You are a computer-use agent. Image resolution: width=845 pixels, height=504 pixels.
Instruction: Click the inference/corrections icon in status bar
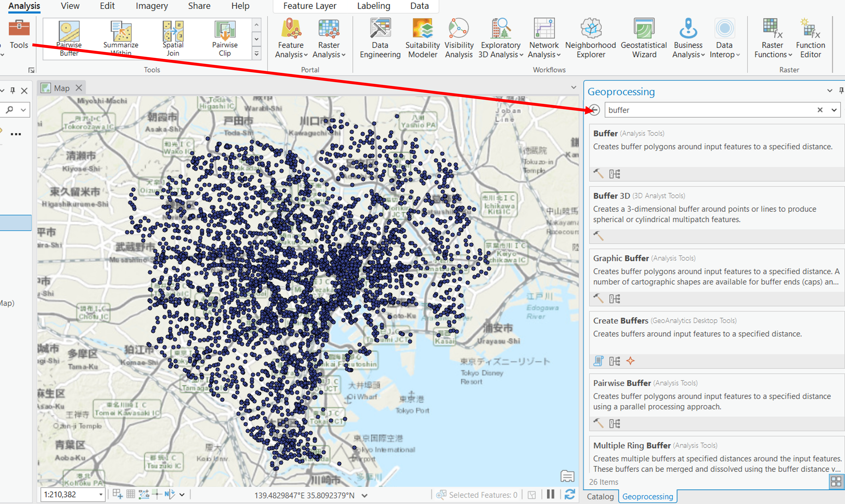(157, 494)
